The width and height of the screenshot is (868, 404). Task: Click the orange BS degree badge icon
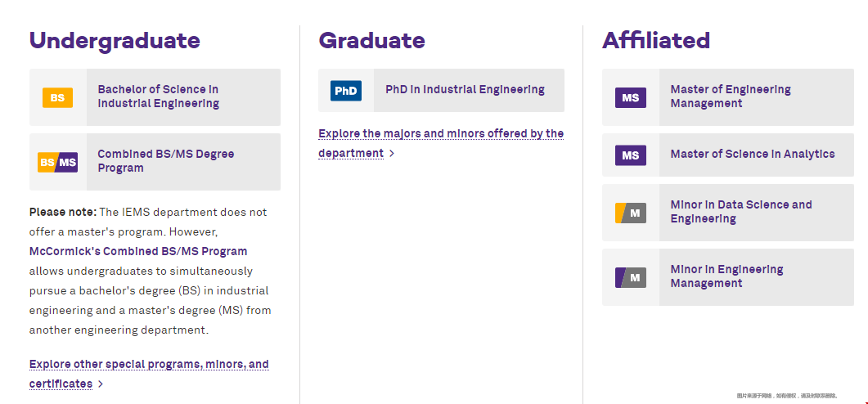pyautogui.click(x=57, y=98)
